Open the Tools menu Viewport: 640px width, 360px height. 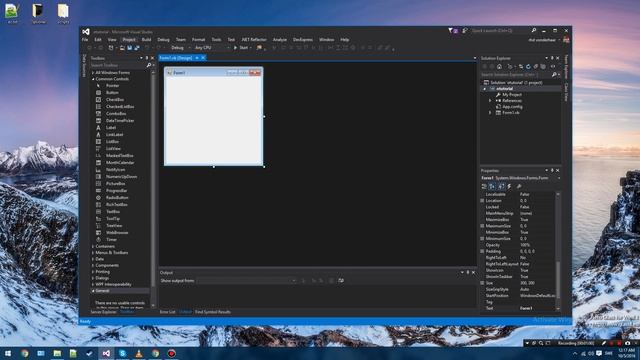(216, 40)
